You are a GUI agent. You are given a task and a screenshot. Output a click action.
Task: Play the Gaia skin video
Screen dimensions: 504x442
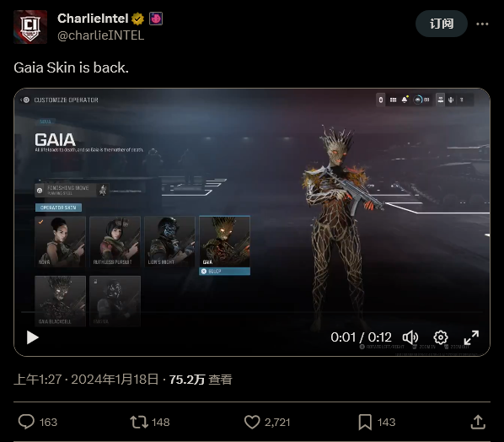33,337
